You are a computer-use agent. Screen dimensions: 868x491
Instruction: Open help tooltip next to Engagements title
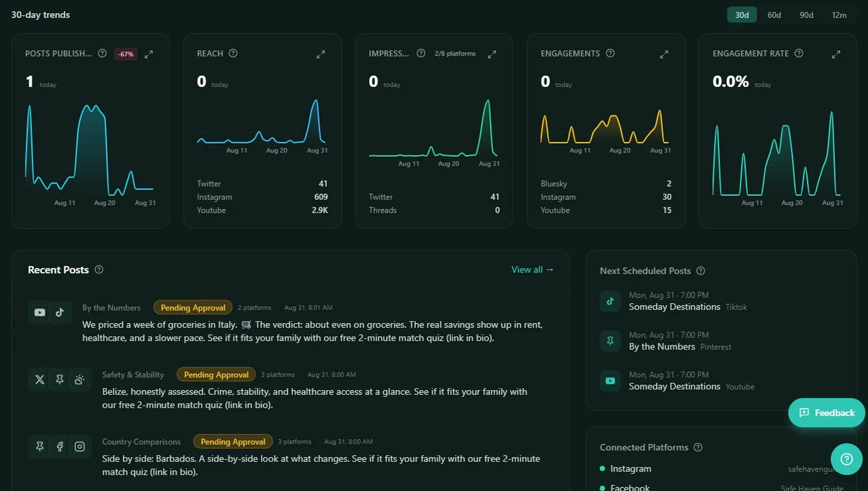tap(610, 53)
